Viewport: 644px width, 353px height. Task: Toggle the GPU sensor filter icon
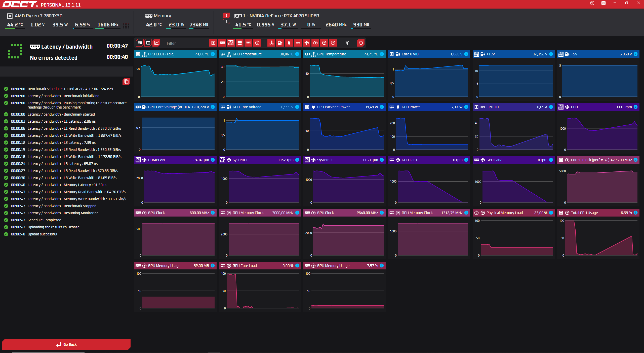pyautogui.click(x=222, y=43)
